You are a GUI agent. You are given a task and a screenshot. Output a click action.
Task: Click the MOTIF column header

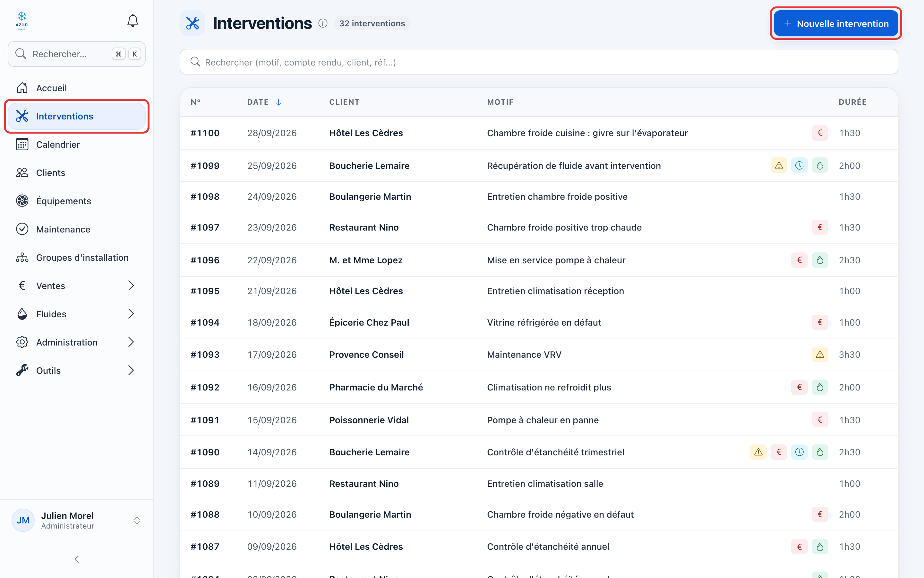click(500, 102)
